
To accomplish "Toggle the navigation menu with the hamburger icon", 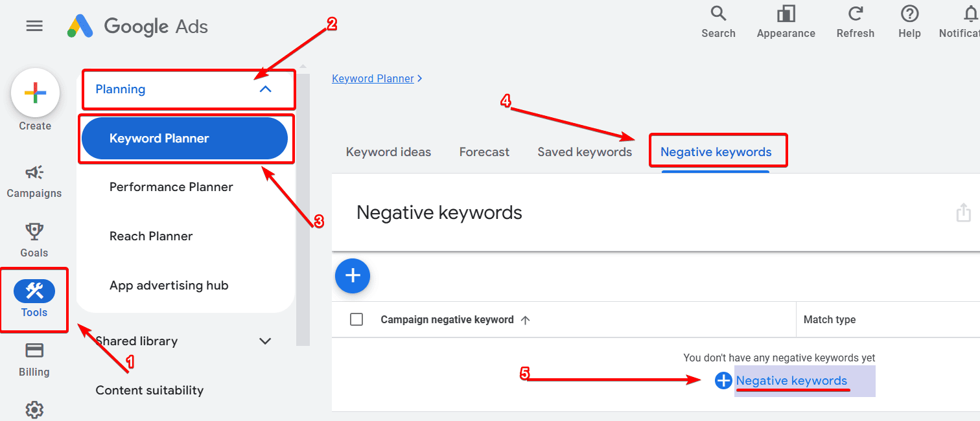I will tap(34, 25).
